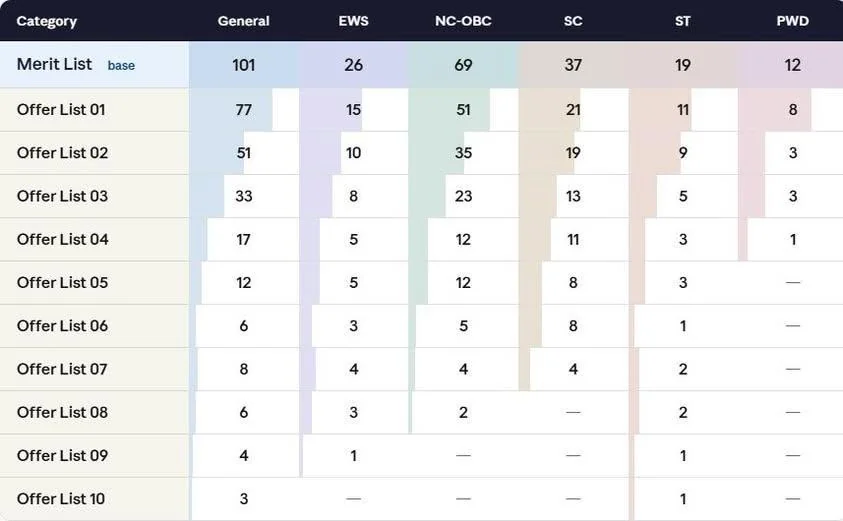Click the PWD column header
The height and width of the screenshot is (521, 843).
[x=792, y=21]
